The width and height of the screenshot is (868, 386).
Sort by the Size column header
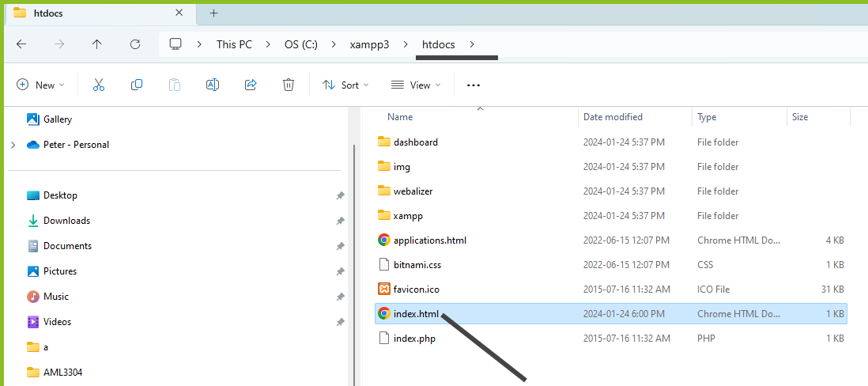click(800, 117)
